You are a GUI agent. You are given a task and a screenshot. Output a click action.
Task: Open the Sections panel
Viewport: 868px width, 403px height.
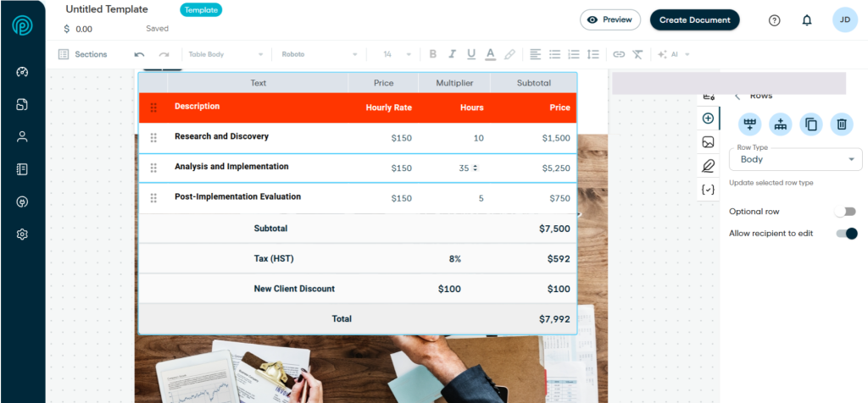click(83, 54)
